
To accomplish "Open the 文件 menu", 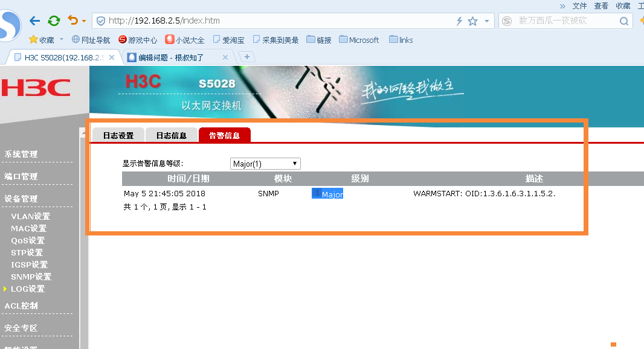I will pyautogui.click(x=579, y=6).
